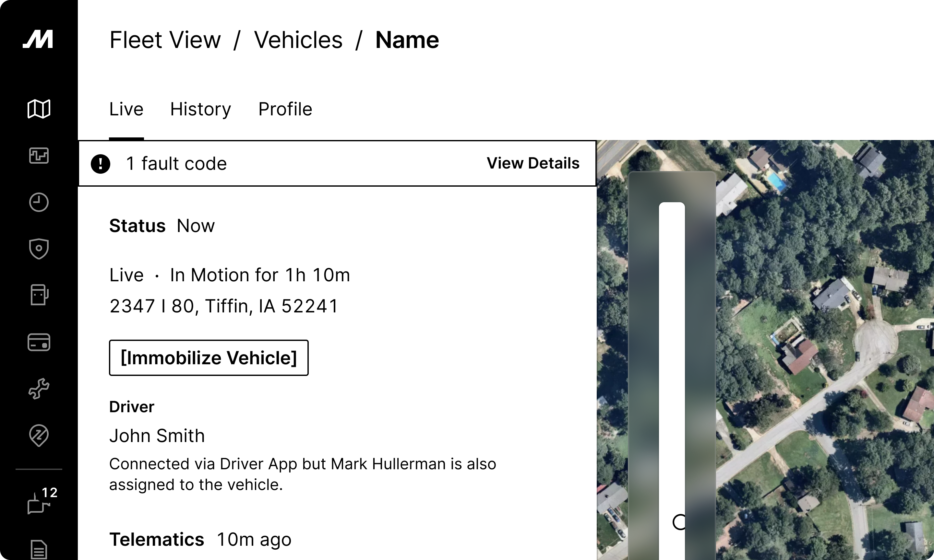This screenshot has width=934, height=560.
Task: Open messages icon with 12 badge
Action: coord(42,501)
